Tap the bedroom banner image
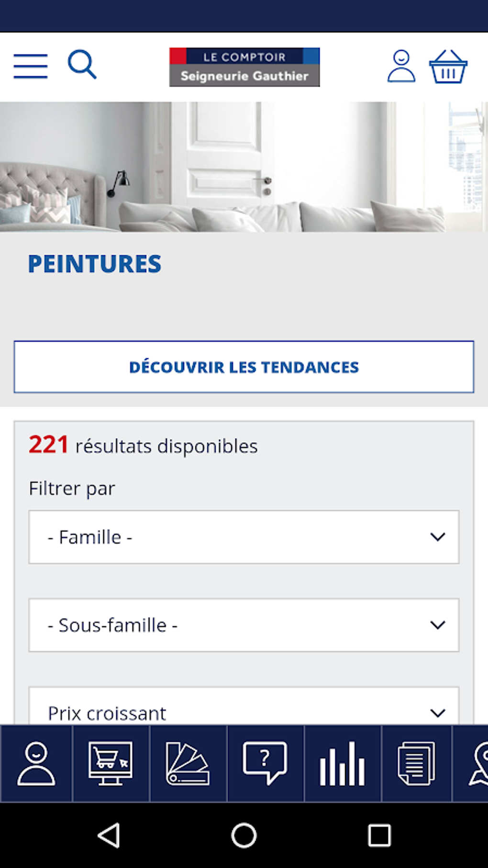Image resolution: width=488 pixels, height=868 pixels. pyautogui.click(x=244, y=167)
